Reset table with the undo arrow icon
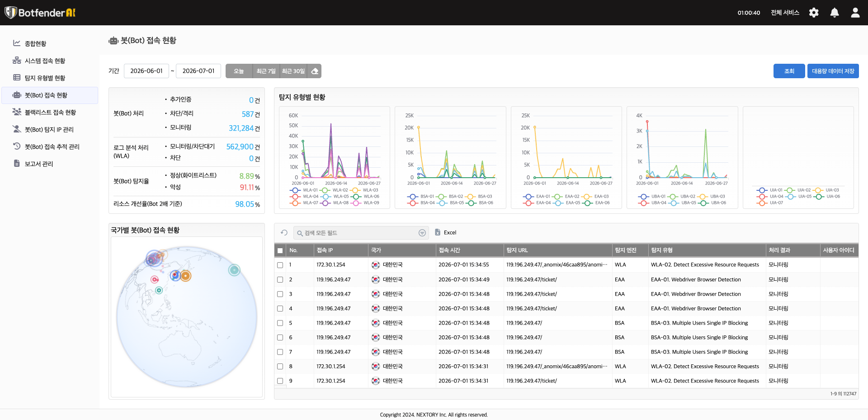This screenshot has height=420, width=868. pyautogui.click(x=284, y=232)
